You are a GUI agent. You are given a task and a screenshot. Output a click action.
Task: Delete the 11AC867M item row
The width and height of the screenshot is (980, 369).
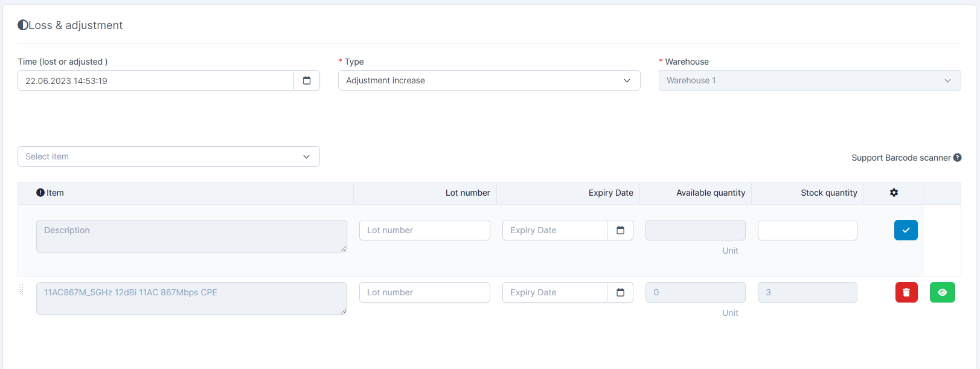click(x=906, y=292)
